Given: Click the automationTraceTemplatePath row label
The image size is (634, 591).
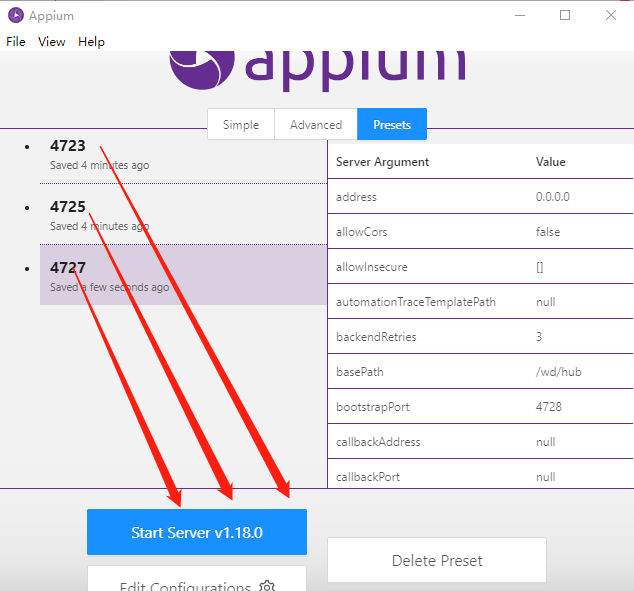Looking at the screenshot, I should coord(416,302).
